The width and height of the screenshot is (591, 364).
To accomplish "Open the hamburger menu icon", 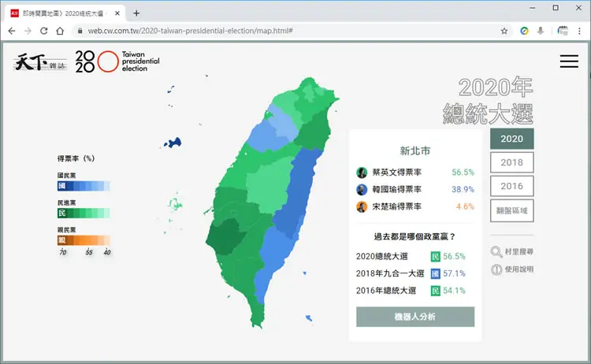I will pos(569,61).
